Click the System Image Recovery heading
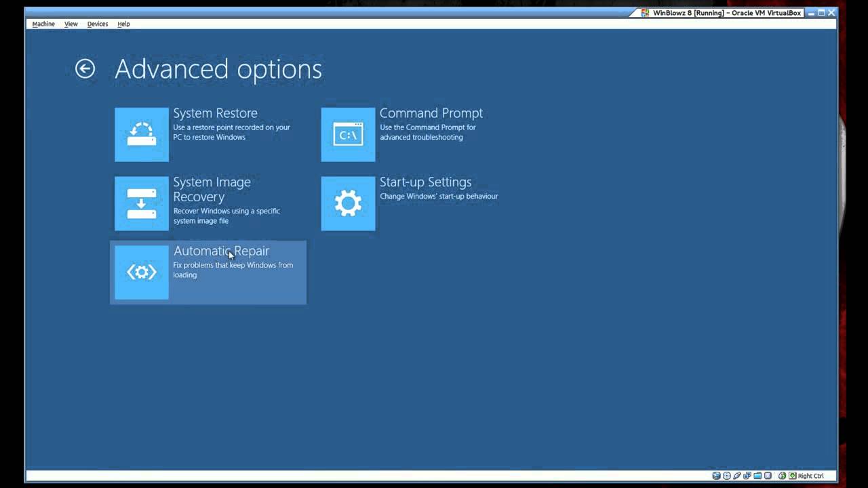Image resolution: width=868 pixels, height=488 pixels. pos(212,189)
